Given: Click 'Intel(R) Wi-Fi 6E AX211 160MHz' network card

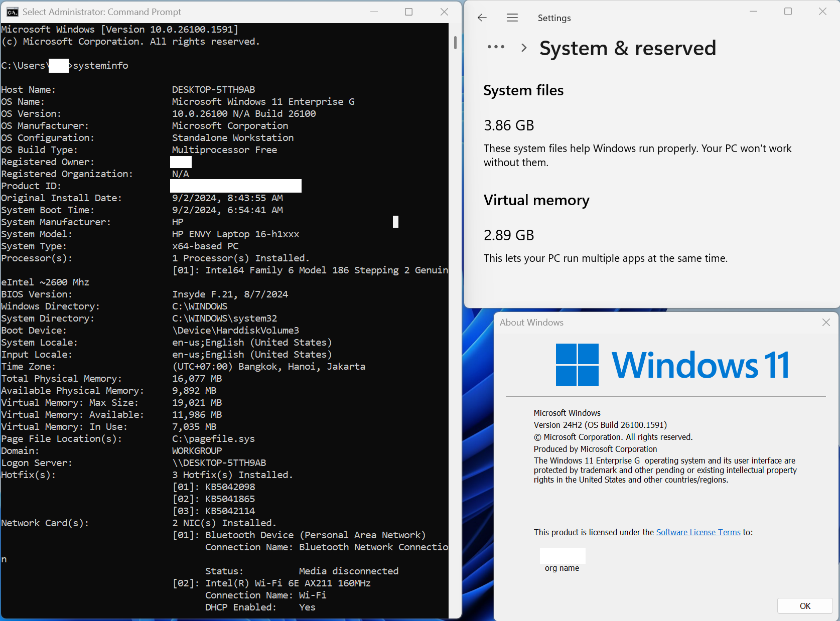Looking at the screenshot, I should pos(288,583).
